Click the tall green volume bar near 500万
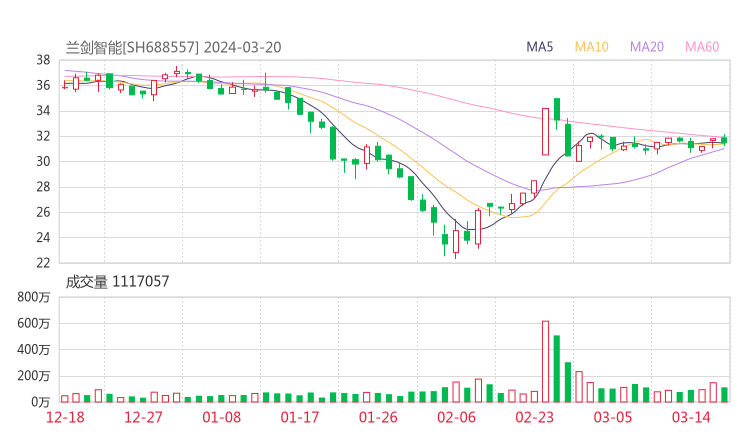Viewport: 740px width, 440px height. [557, 369]
